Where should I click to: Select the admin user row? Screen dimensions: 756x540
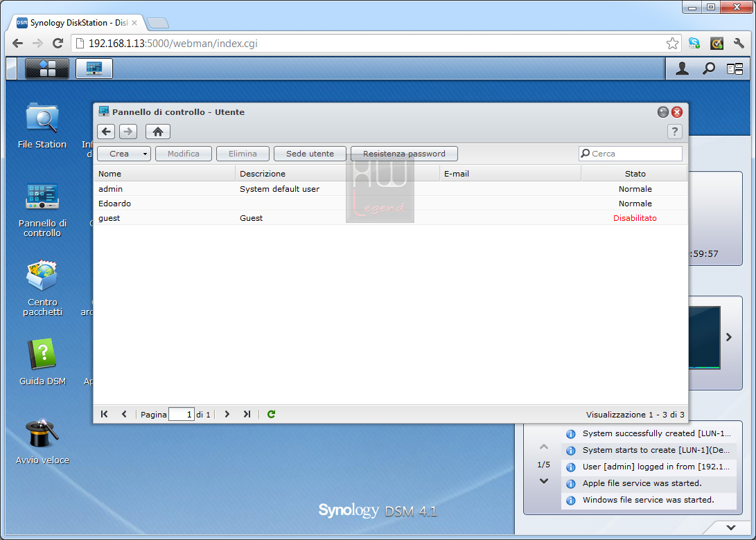tap(391, 189)
